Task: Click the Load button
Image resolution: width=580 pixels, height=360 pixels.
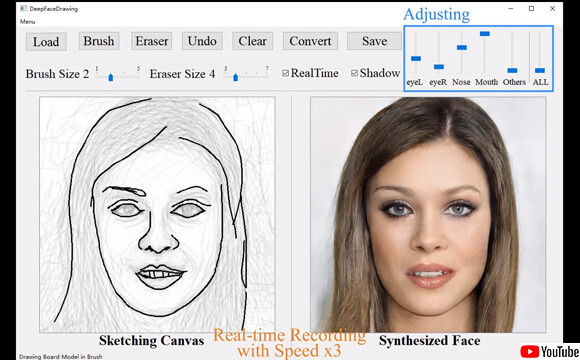Action: click(x=46, y=41)
